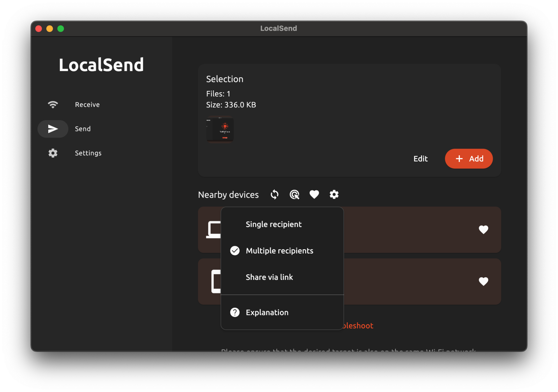Open favorites via heart icon next to Nearby devices
558x392 pixels.
pyautogui.click(x=314, y=194)
